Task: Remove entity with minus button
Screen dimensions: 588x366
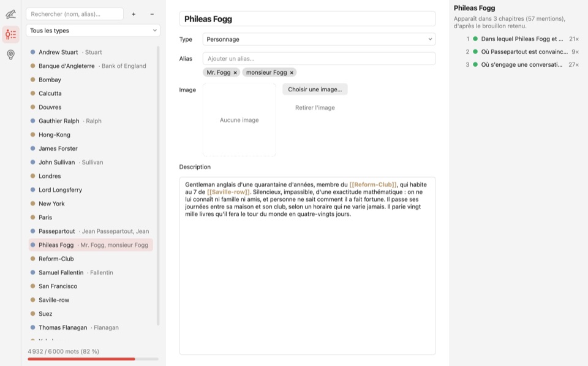Action: (x=152, y=14)
